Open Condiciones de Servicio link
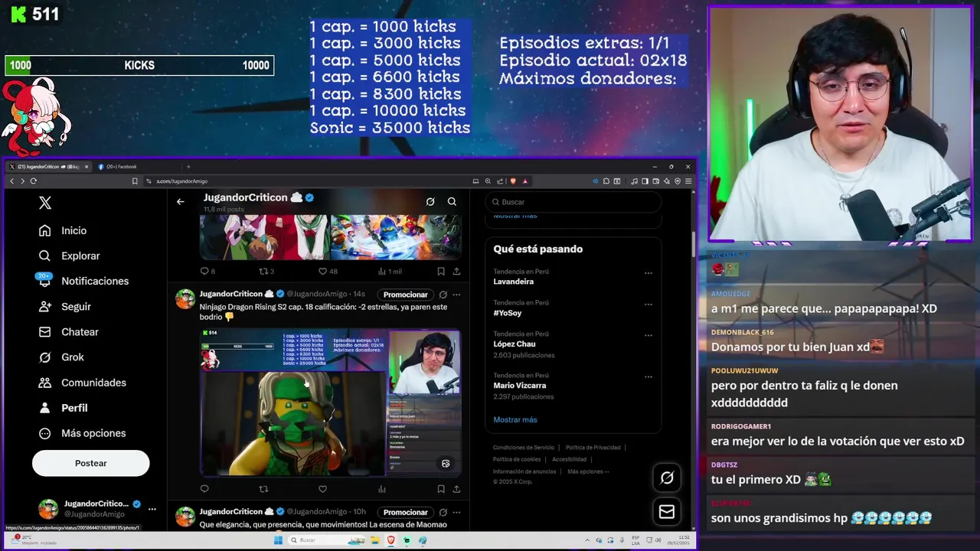Viewport: 980px width, 551px height. pyautogui.click(x=524, y=448)
